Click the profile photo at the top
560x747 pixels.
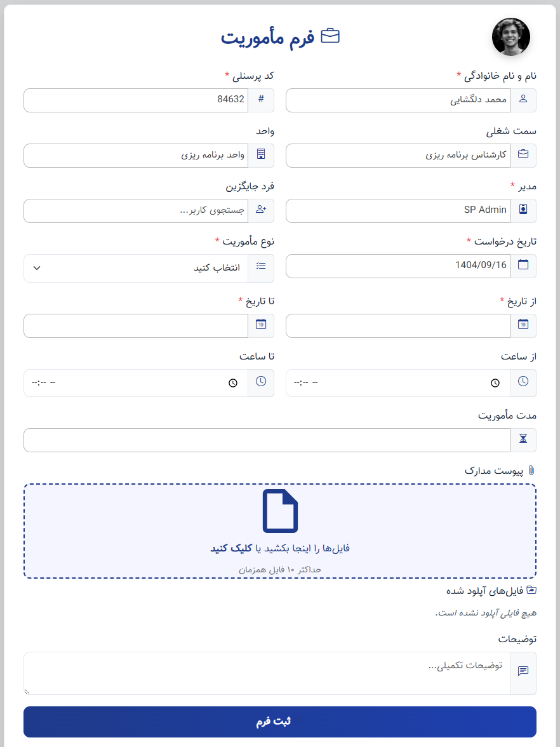510,37
